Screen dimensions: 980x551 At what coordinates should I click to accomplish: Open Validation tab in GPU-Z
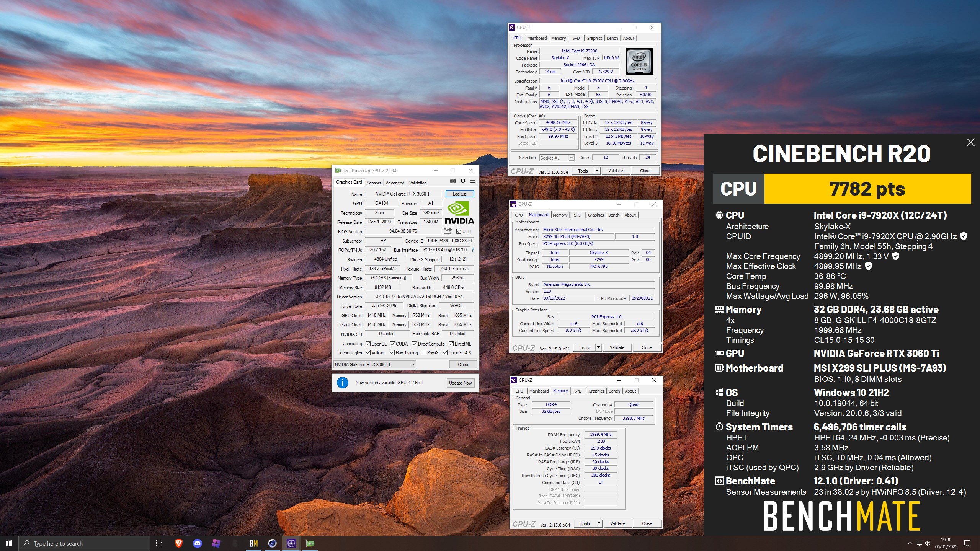[418, 183]
